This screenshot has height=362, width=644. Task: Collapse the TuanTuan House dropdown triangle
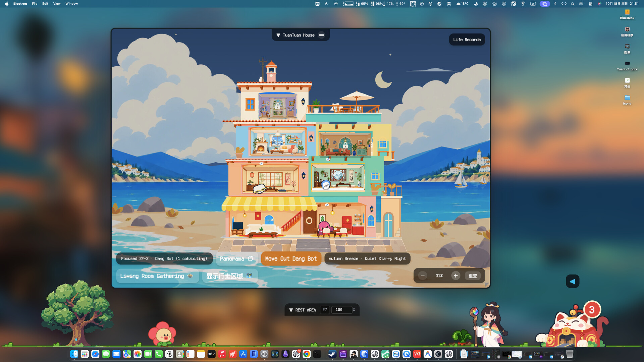tap(278, 35)
